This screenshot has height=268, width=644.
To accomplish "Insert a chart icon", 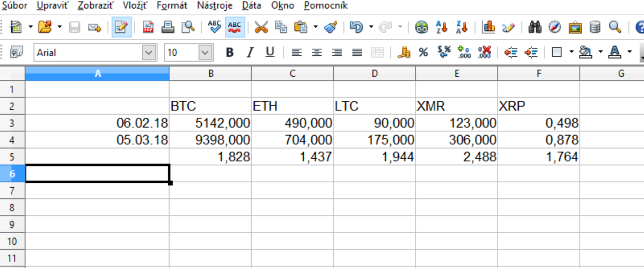I will (x=488, y=27).
